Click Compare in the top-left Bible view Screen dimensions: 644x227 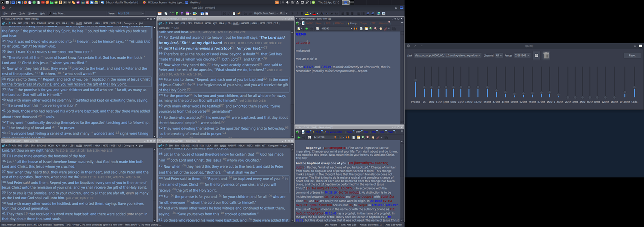tap(129, 23)
